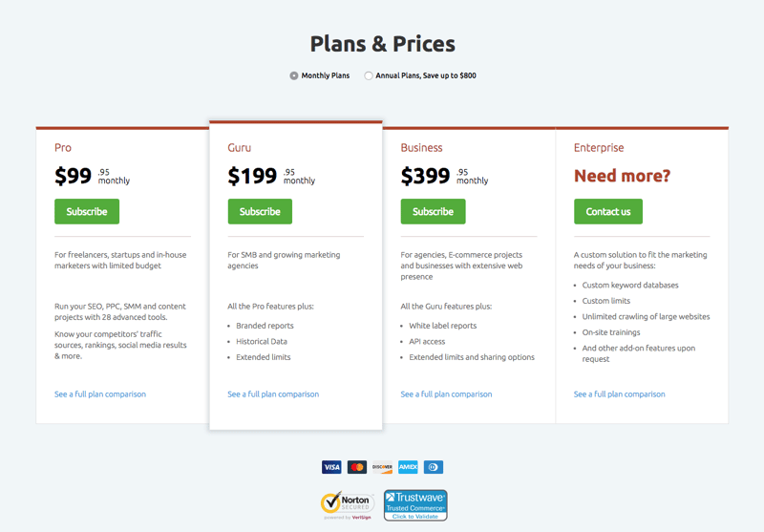764x532 pixels.
Task: Open full plan comparison under Business
Action: 446,394
